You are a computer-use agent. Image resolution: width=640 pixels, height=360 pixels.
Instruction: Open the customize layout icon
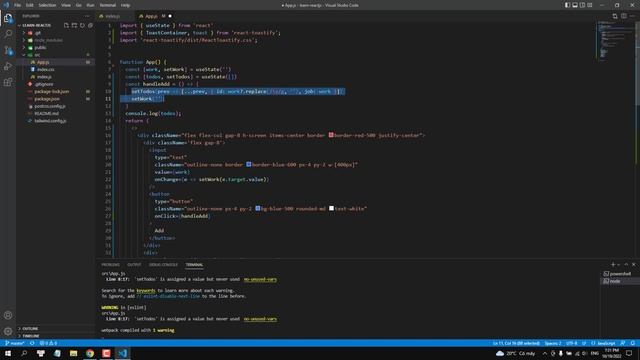coord(590,5)
